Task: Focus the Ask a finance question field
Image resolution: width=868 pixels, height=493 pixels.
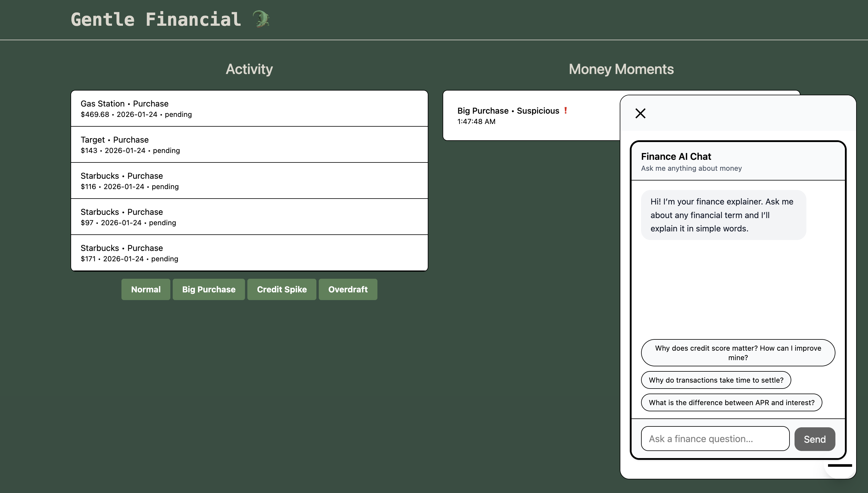Action: tap(715, 439)
